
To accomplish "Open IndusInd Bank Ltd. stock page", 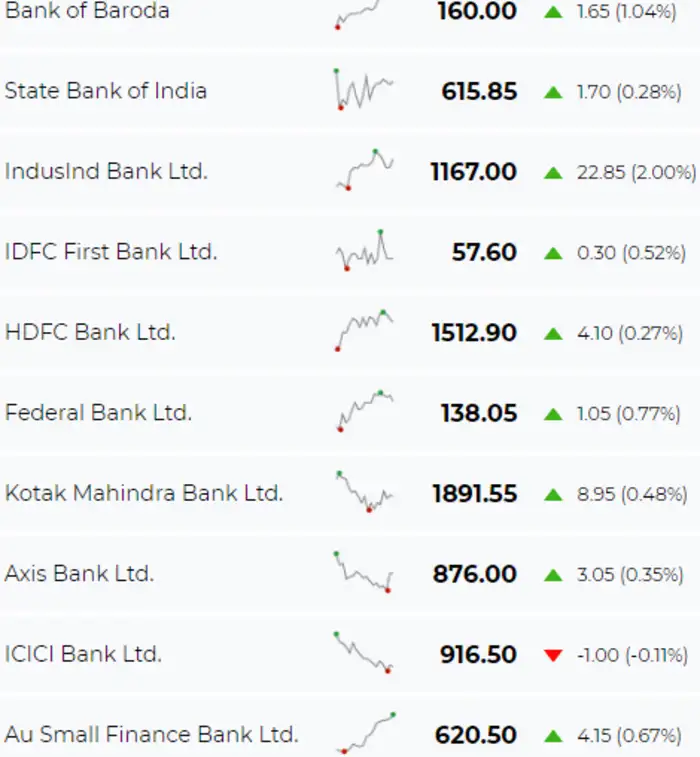I will tap(106, 171).
